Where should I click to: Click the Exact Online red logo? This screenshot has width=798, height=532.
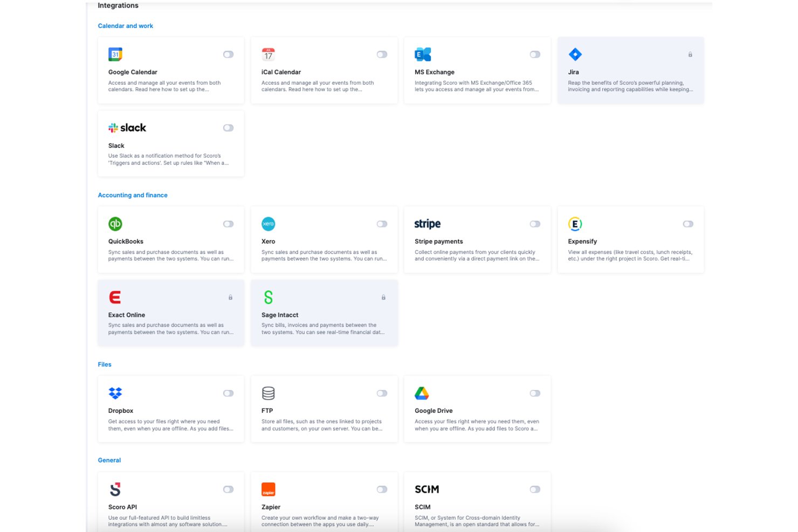(115, 297)
